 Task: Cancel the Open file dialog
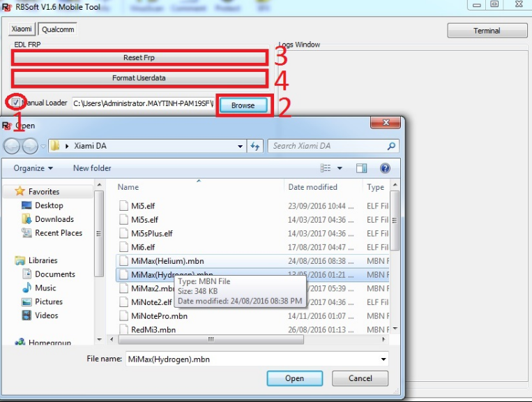(360, 378)
